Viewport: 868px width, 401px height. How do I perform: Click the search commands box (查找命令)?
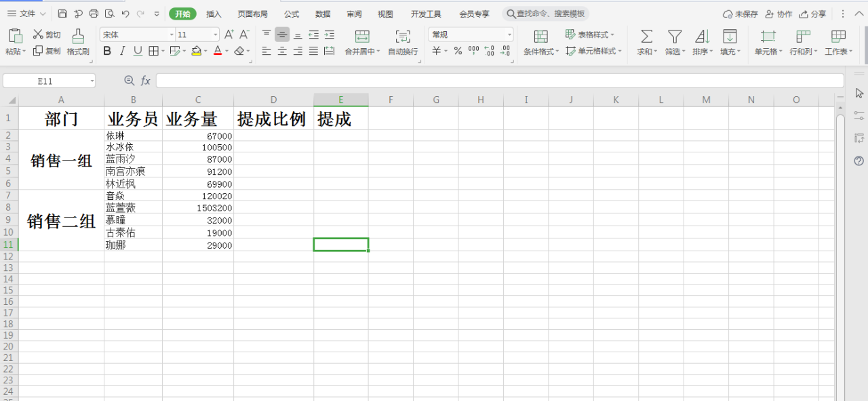coord(546,14)
